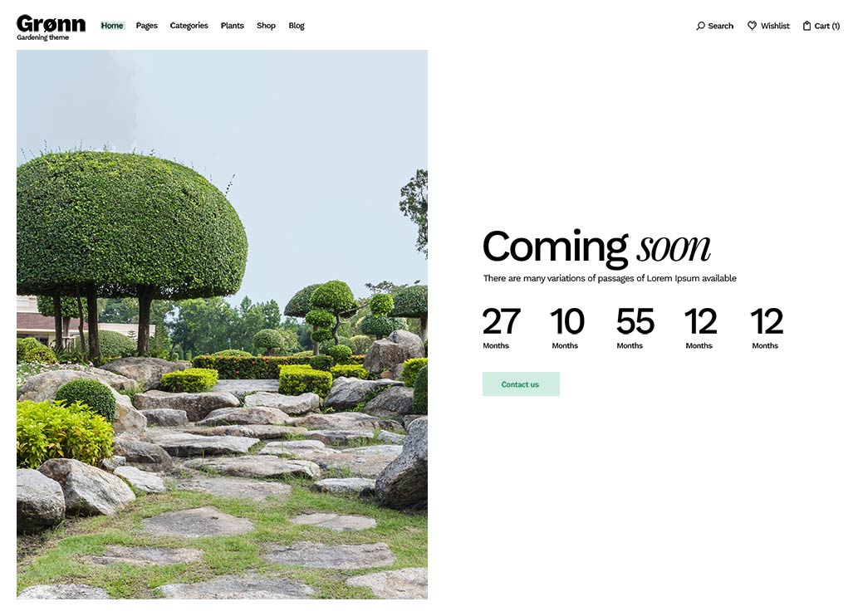Expand the Pages navigation menu

[147, 26]
